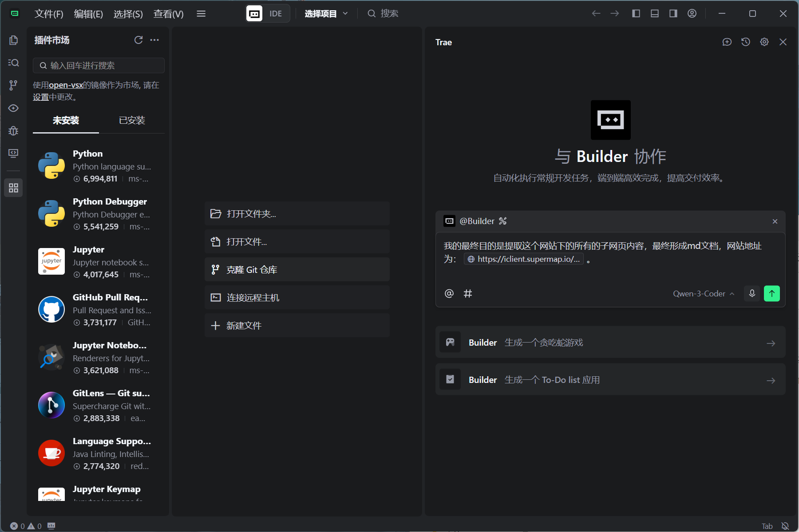Follow the open-vsx link
Image resolution: width=799 pixels, height=532 pixels.
coord(66,85)
